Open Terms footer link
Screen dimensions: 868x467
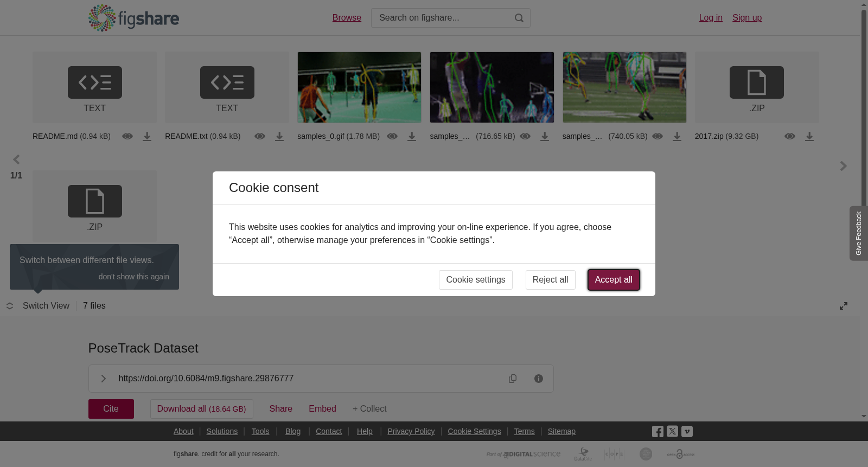pyautogui.click(x=524, y=431)
